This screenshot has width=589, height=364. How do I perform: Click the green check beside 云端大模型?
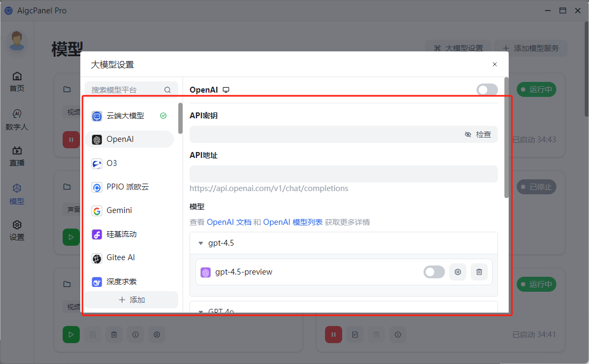163,116
